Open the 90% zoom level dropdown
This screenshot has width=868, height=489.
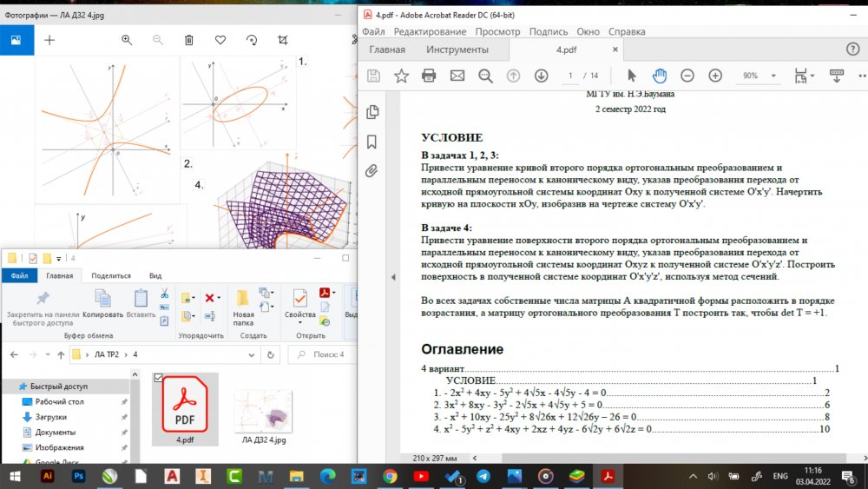point(773,76)
